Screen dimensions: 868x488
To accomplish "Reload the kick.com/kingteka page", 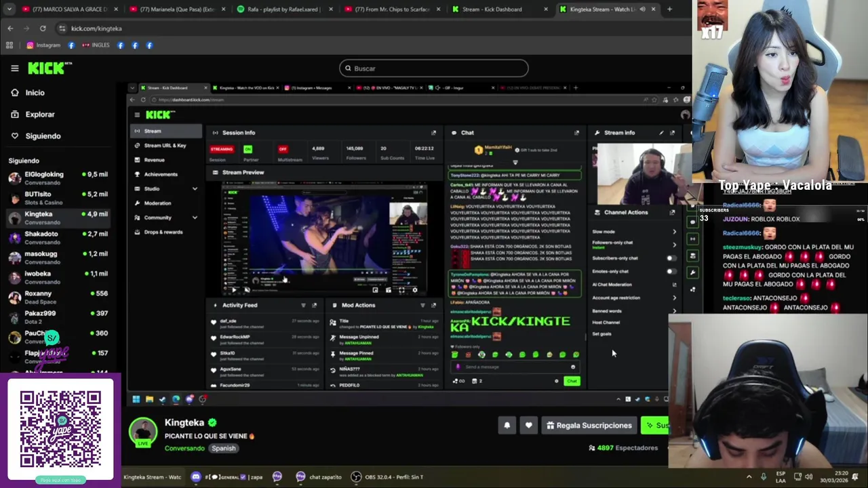I will [43, 28].
